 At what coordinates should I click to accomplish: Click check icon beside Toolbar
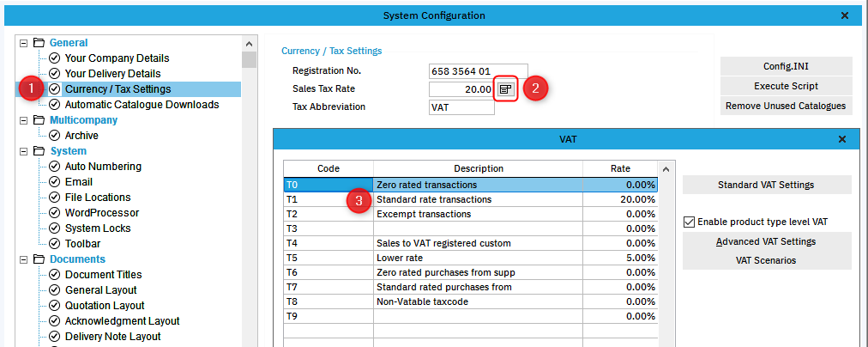pyautogui.click(x=55, y=244)
